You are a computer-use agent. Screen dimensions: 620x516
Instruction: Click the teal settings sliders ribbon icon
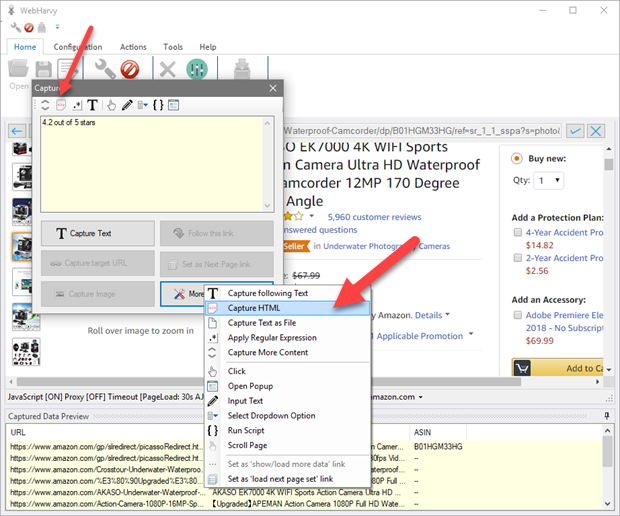pos(197,69)
